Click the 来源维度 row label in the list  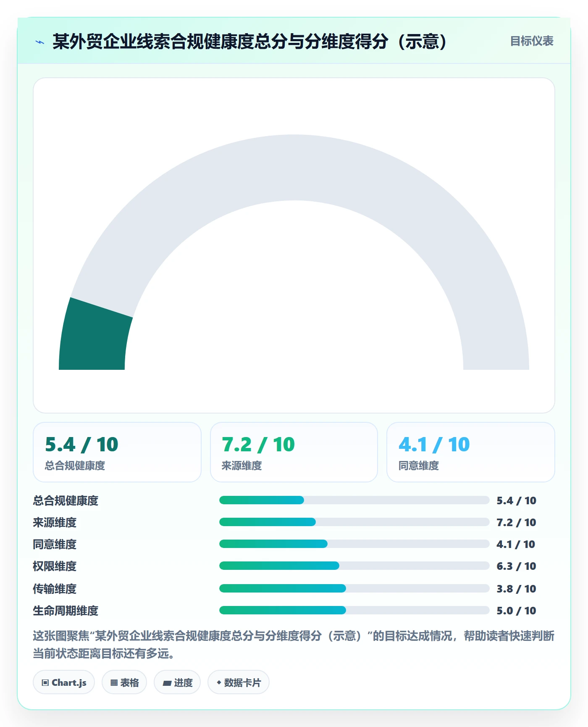point(55,522)
